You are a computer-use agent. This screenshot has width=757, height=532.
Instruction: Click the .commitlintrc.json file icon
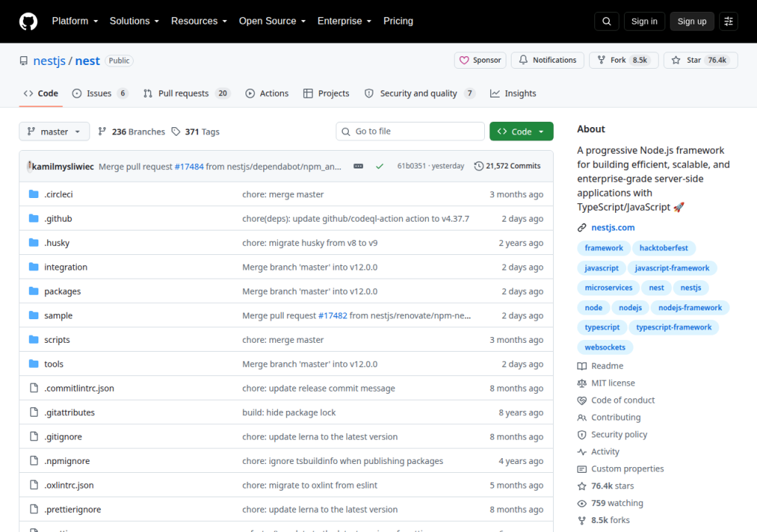(x=33, y=388)
